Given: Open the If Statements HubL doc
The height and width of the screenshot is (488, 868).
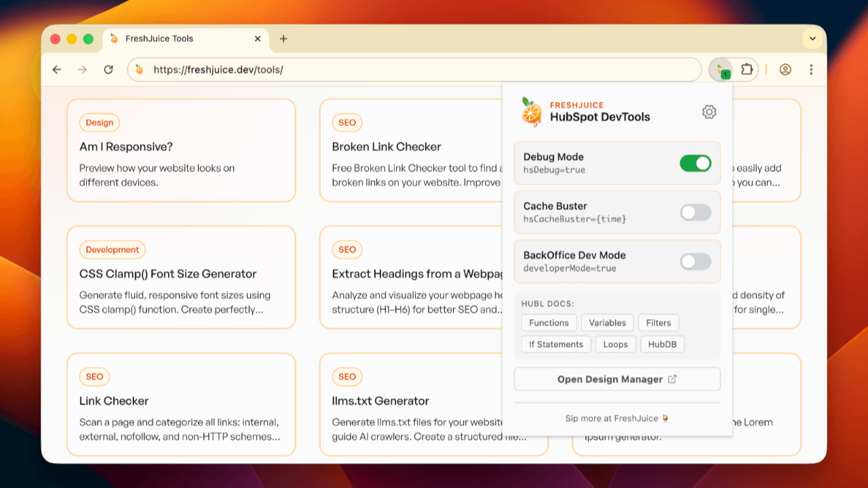Looking at the screenshot, I should click(x=556, y=344).
